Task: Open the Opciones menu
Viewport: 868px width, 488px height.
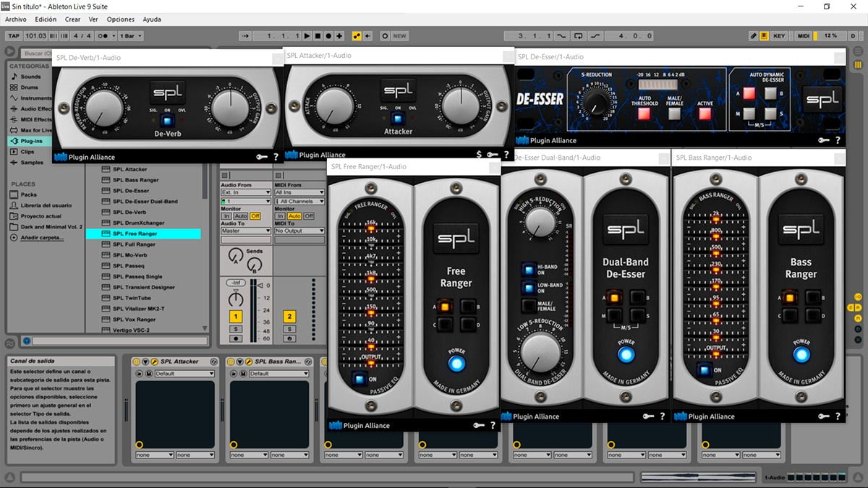Action: pyautogui.click(x=121, y=20)
